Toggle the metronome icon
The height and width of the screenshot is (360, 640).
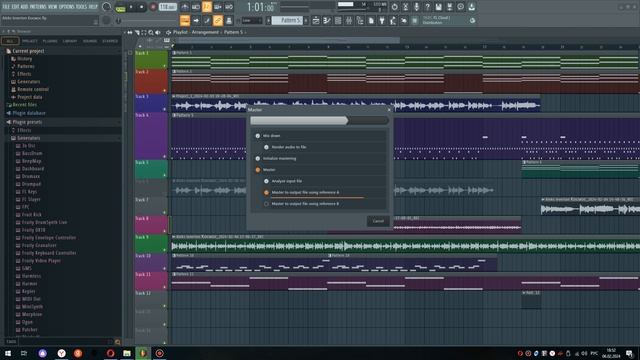tap(185, 7)
